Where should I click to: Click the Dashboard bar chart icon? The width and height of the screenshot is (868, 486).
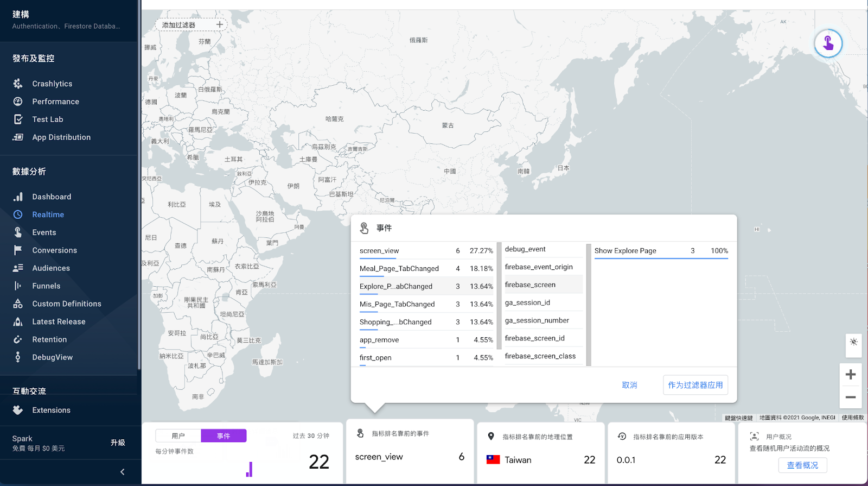tap(18, 197)
